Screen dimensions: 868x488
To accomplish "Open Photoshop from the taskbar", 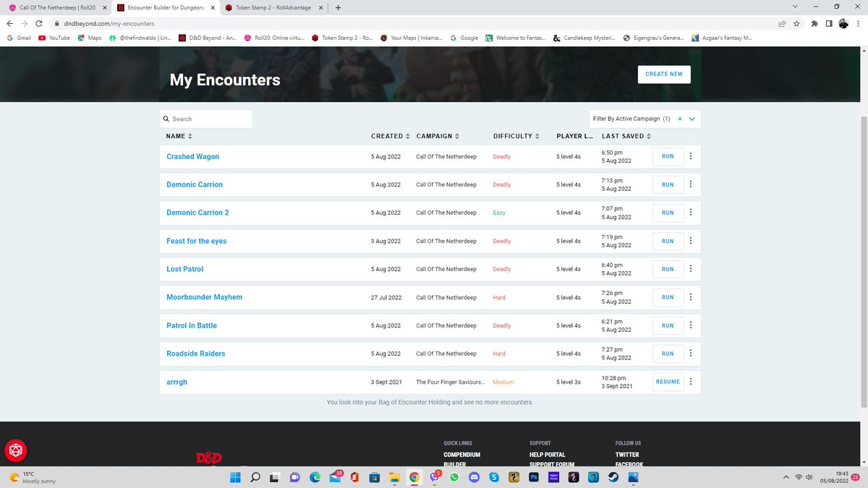I will (x=534, y=477).
